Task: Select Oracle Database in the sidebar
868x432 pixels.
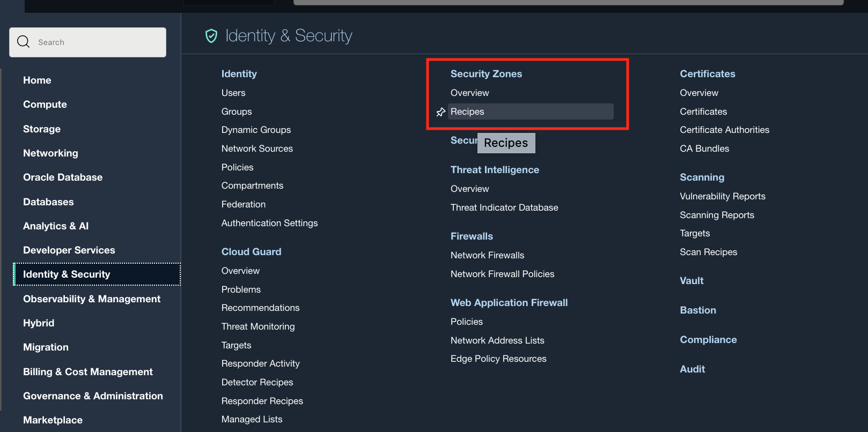Action: point(63,177)
